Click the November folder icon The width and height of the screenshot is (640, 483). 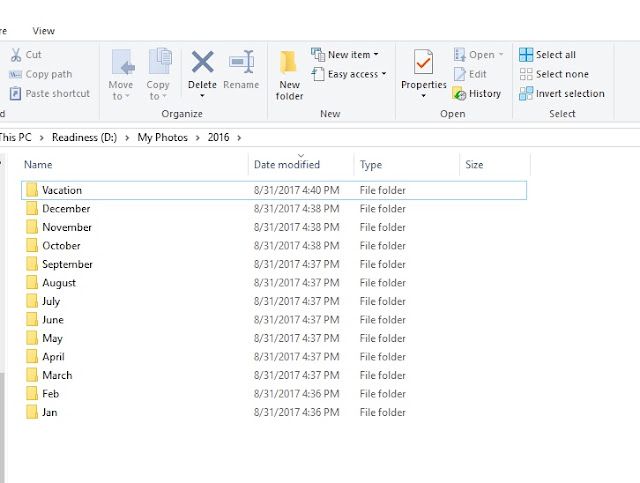click(x=32, y=227)
